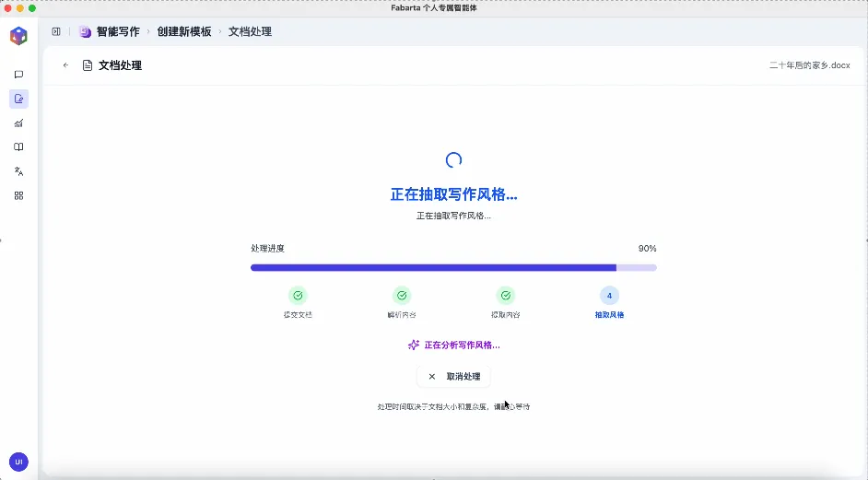The height and width of the screenshot is (480, 868).
Task: Click the 提取内容 completed step checkmark
Action: click(x=505, y=296)
